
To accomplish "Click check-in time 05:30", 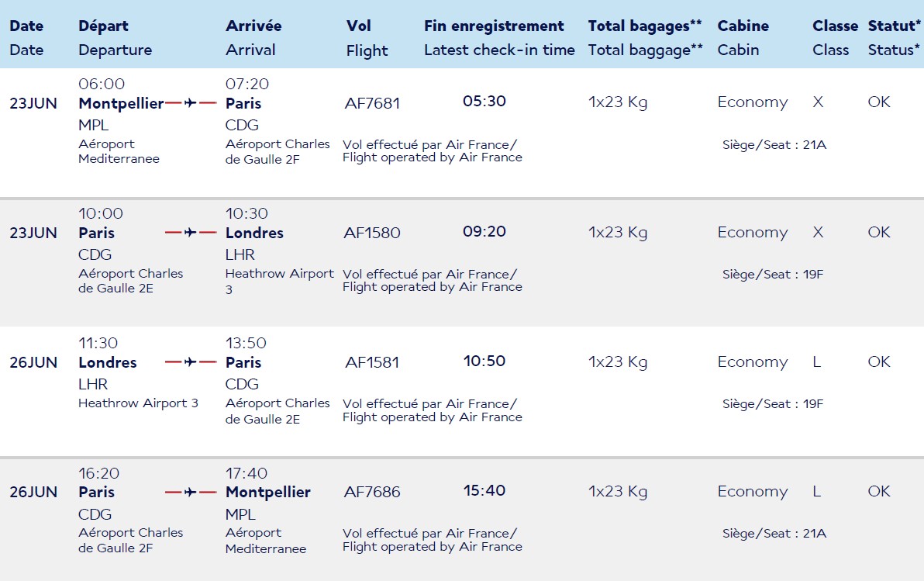I will (484, 102).
